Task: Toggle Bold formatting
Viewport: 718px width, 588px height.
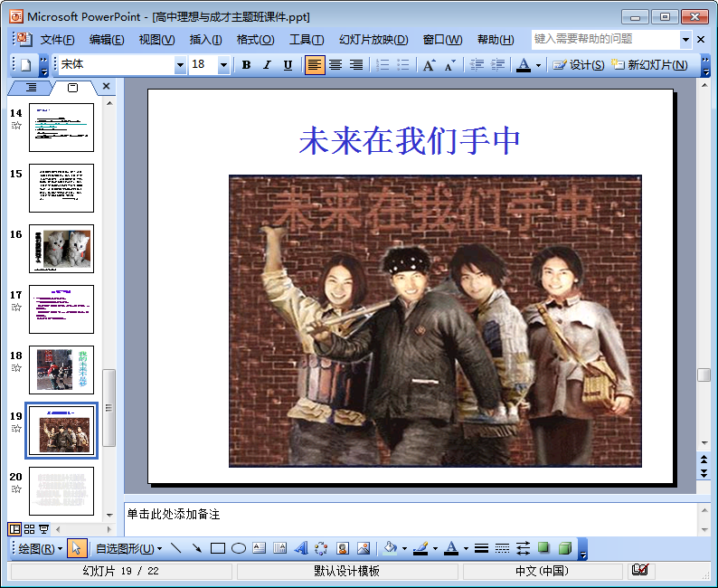Action: (246, 65)
